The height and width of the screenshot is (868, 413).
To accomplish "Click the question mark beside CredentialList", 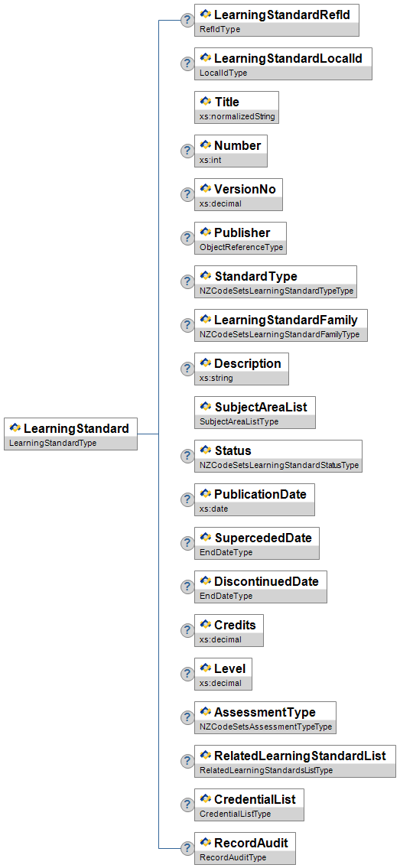I will click(x=187, y=805).
